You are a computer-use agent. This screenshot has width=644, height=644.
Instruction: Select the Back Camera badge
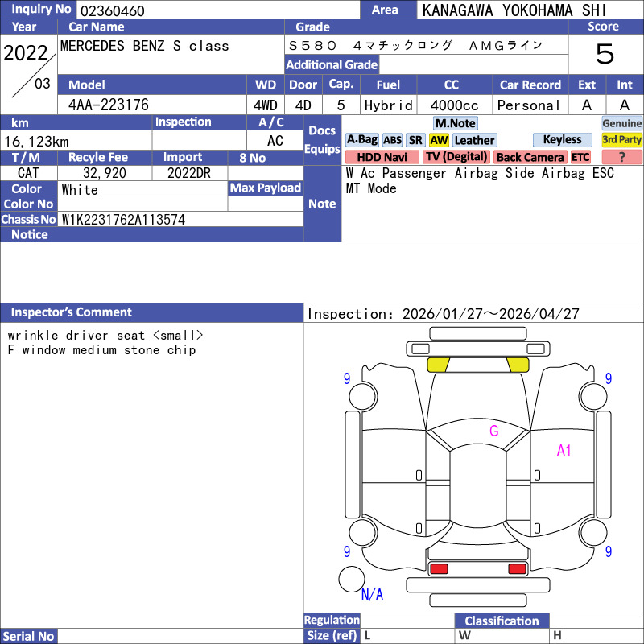pos(530,157)
